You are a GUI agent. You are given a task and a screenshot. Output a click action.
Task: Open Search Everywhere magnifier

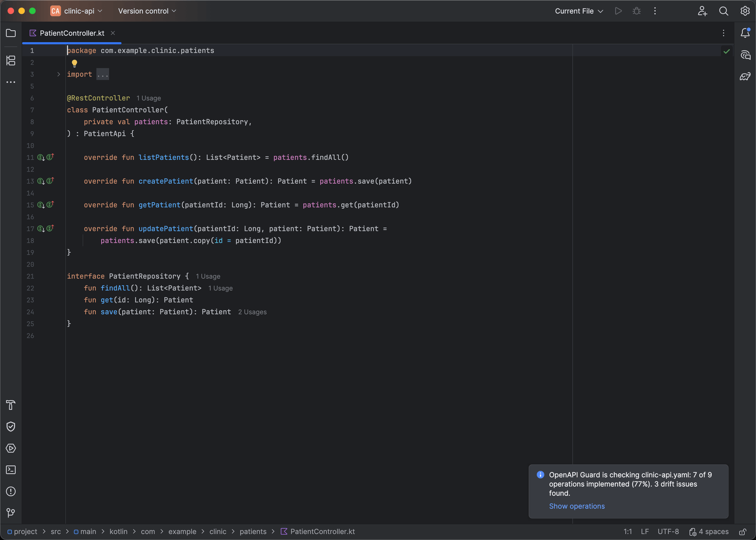pos(723,11)
